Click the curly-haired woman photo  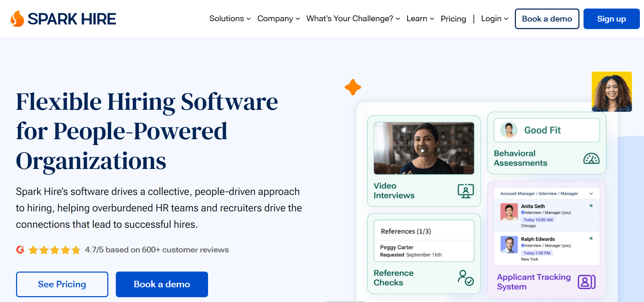pos(612,92)
